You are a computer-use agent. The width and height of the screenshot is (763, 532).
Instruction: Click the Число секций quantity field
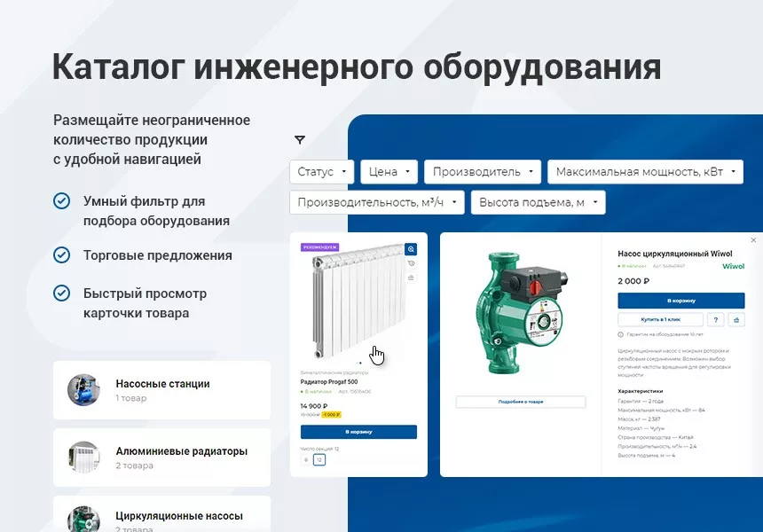pyautogui.click(x=319, y=458)
